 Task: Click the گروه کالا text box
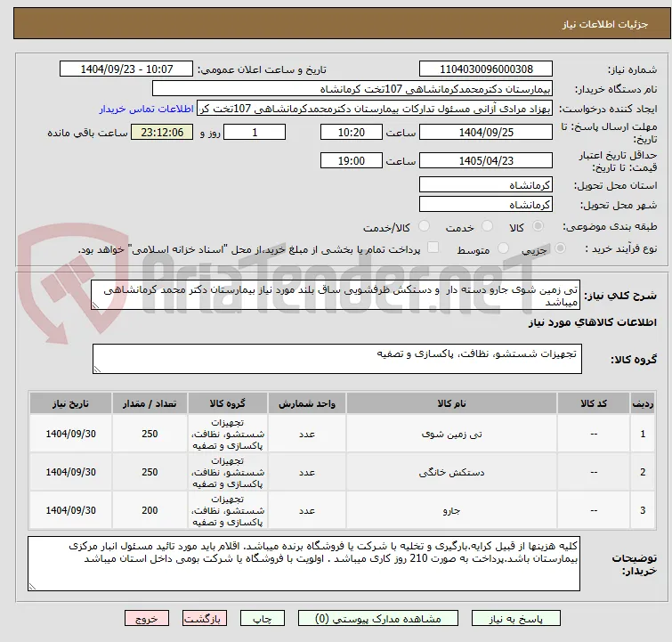[337, 359]
